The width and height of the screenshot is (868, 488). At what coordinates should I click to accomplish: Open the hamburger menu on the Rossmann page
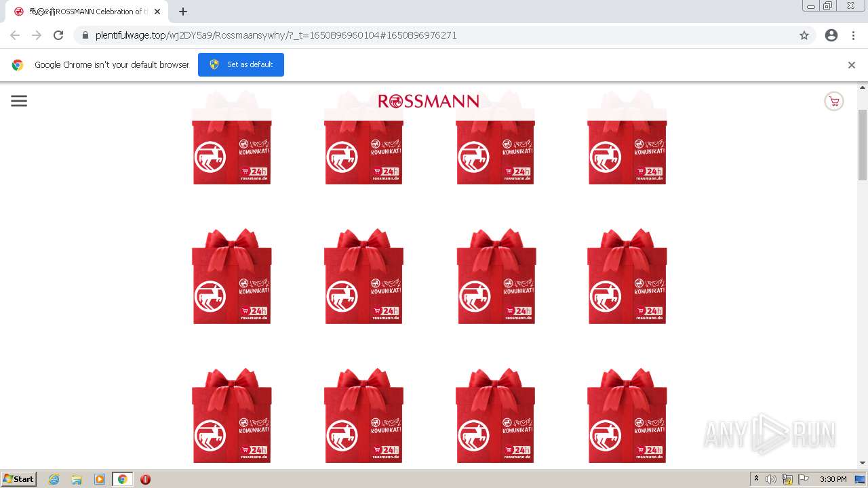19,101
